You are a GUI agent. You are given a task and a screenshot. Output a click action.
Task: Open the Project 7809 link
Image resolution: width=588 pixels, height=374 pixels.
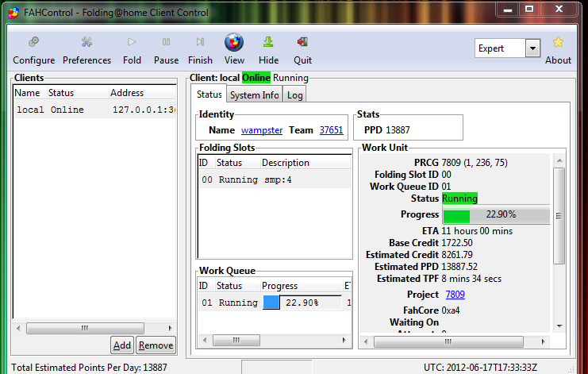click(x=455, y=295)
